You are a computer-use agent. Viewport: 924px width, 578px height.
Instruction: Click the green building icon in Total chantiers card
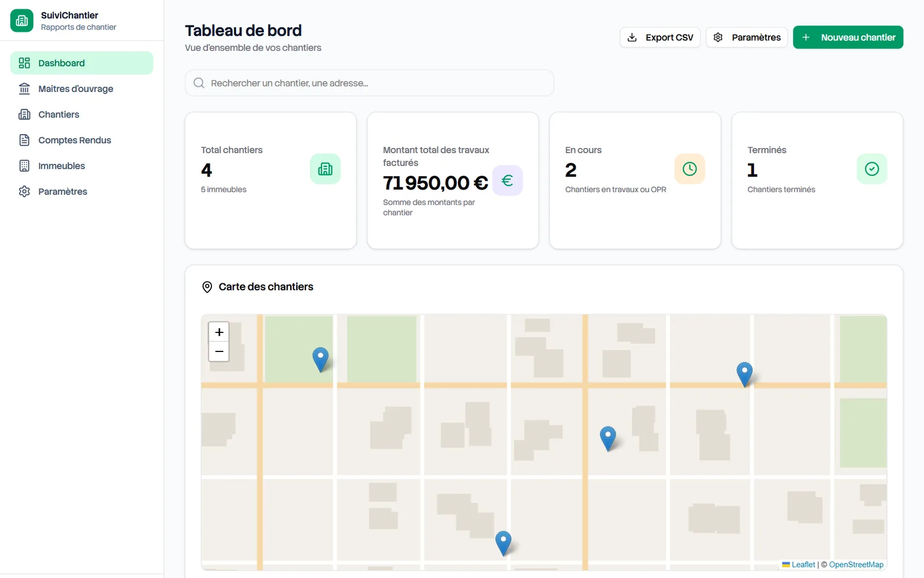[x=325, y=169]
